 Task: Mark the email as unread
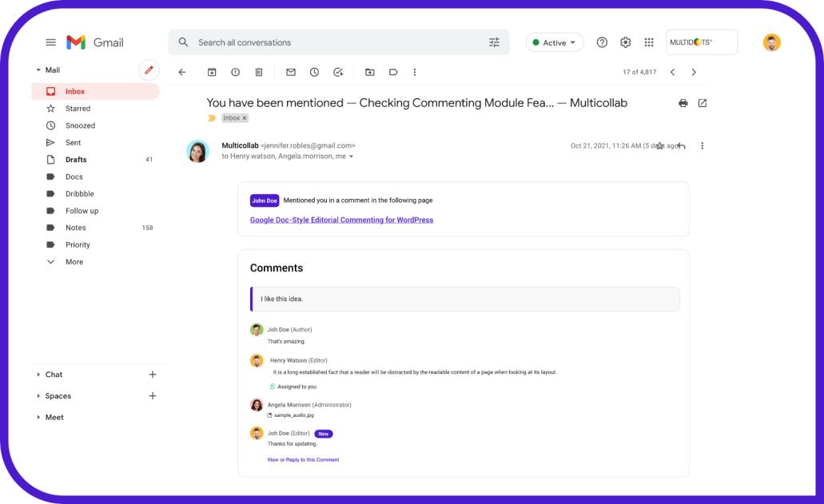click(291, 73)
